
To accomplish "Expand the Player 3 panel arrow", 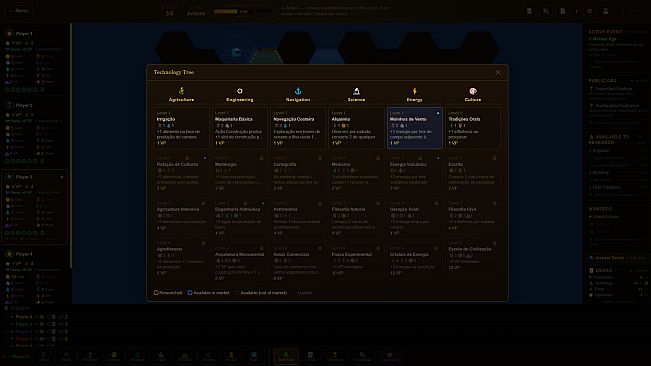I will tap(62, 177).
